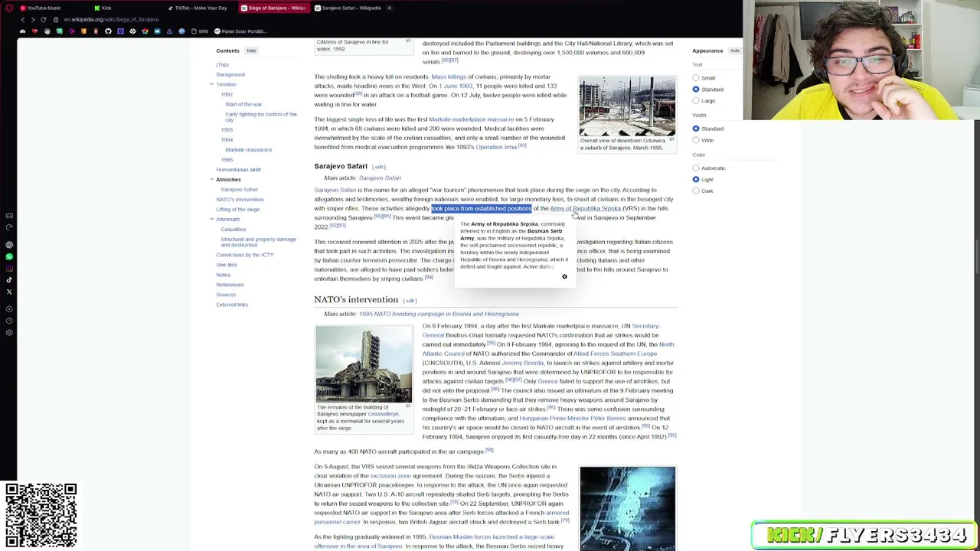Switch to the Kick tab
This screenshot has width=980, height=551.
[x=106, y=8]
